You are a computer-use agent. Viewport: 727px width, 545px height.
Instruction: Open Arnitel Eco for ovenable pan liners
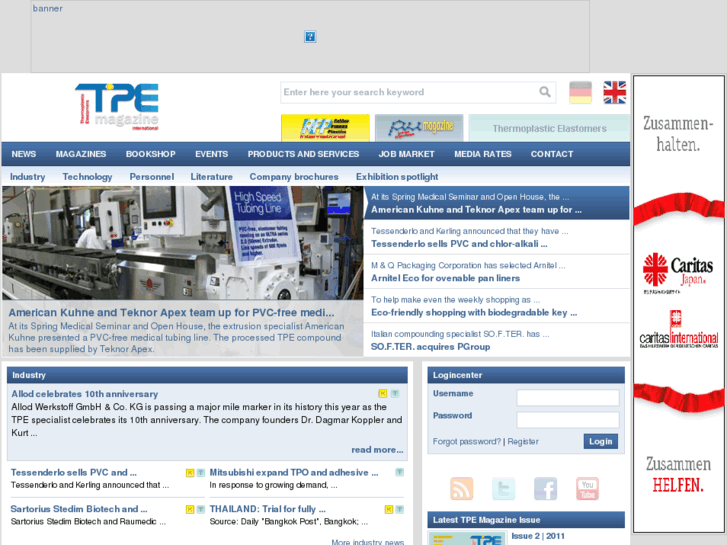pyautogui.click(x=445, y=278)
